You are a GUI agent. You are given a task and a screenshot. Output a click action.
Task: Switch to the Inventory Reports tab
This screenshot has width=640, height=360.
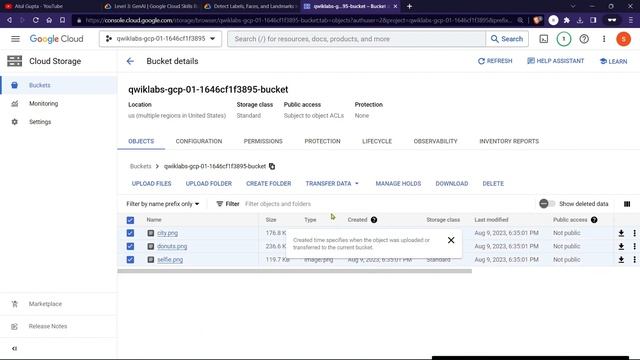[x=509, y=141]
